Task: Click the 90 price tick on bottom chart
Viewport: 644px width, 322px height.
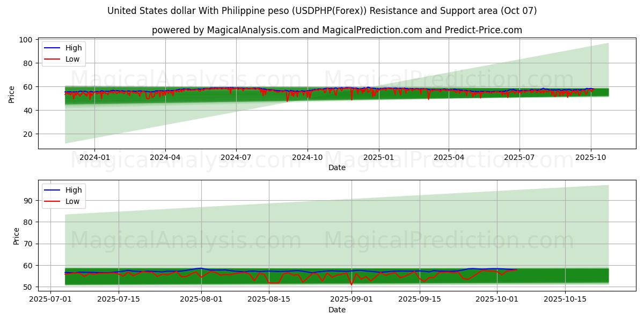Action: tap(28, 200)
